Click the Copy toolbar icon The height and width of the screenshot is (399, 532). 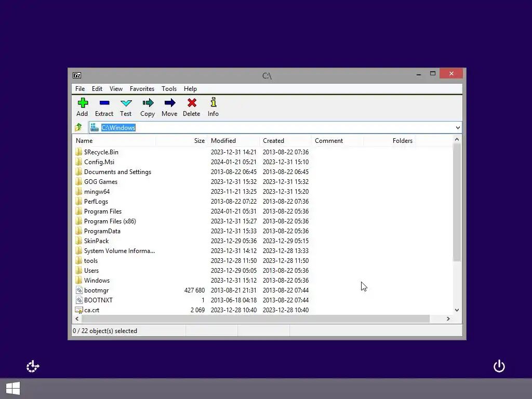(148, 103)
